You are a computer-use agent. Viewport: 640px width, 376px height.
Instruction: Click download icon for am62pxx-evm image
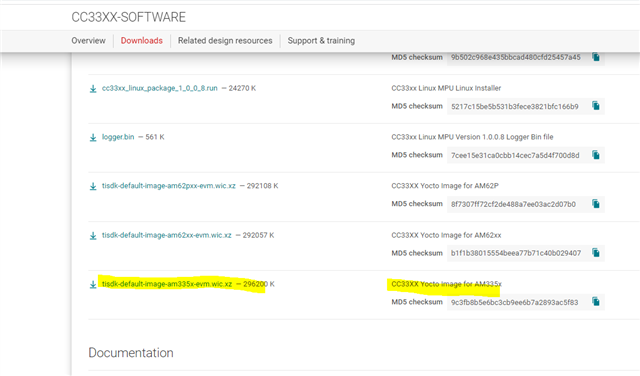[x=93, y=186]
